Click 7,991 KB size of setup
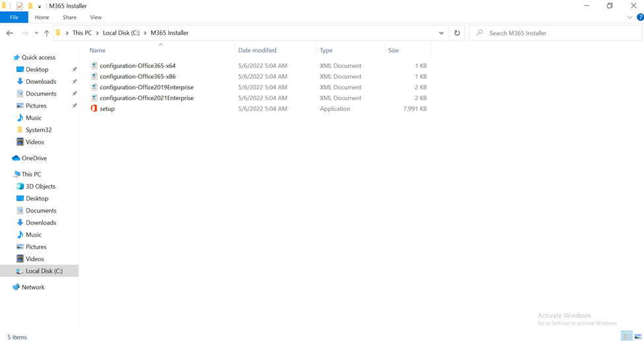The image size is (644, 341). [415, 109]
